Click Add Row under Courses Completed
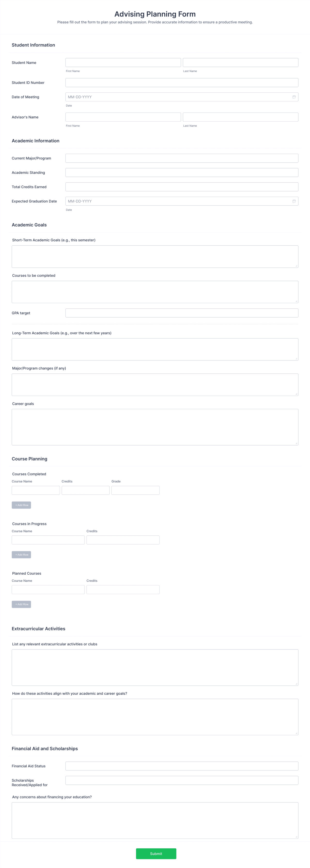This screenshot has height=868, width=310. click(x=21, y=505)
